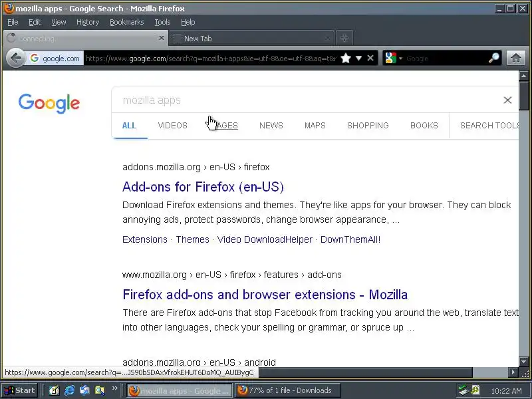Click the horizontal scrollbar thumb

366,372
